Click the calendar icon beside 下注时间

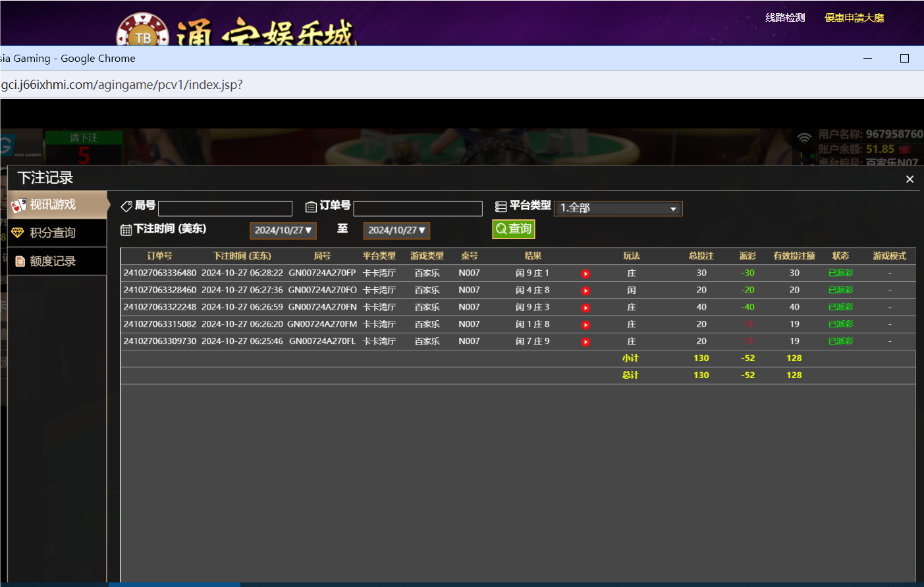click(x=125, y=229)
